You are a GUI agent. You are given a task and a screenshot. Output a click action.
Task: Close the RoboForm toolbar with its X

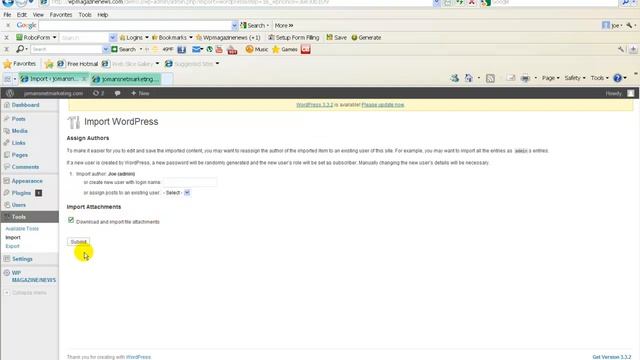tap(6, 38)
